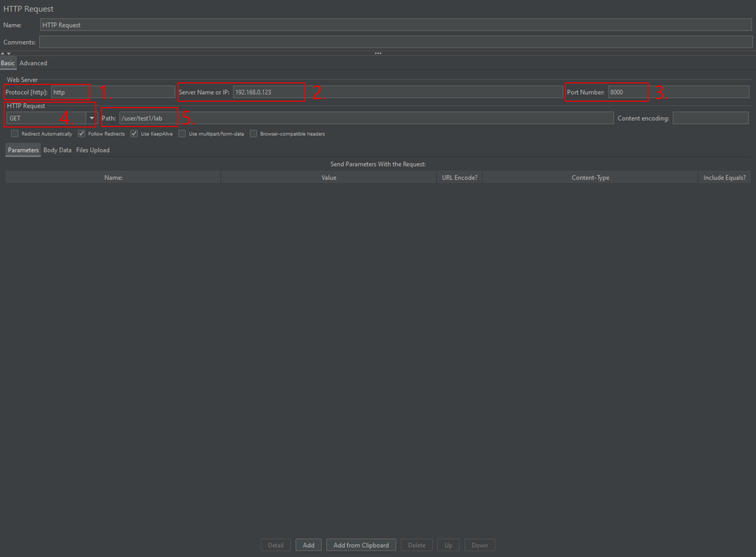Check Browser-compatible headers option

pos(253,133)
